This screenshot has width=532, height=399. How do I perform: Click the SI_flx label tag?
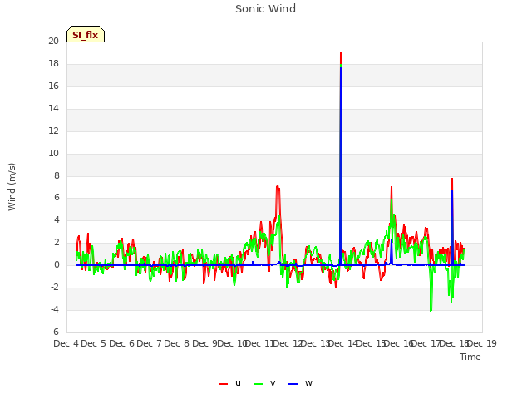(86, 34)
